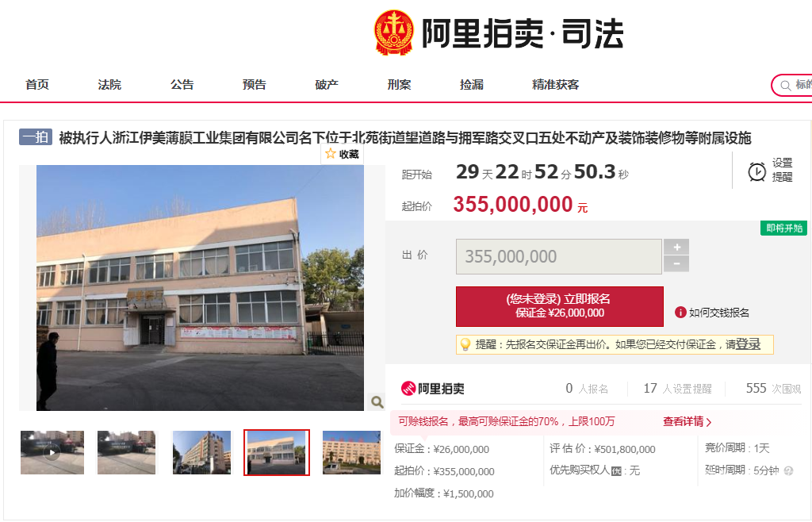Follow the 登录 link in the reminder
This screenshot has width=812, height=522.
point(748,344)
